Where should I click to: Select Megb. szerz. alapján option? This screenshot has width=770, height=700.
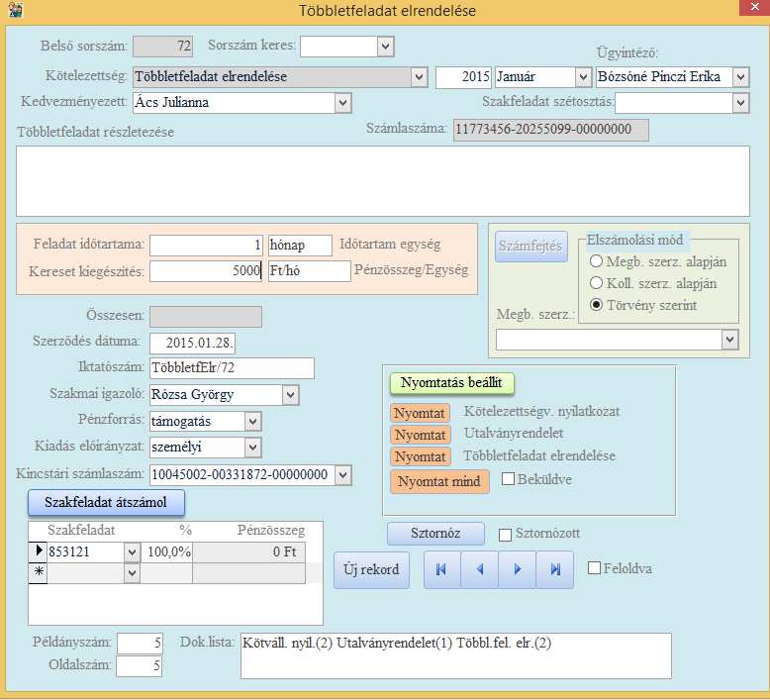596,261
